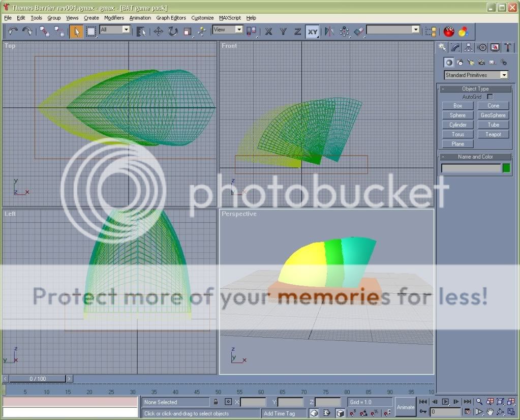Click the Teapot primitive button
520x420 pixels.
point(493,134)
